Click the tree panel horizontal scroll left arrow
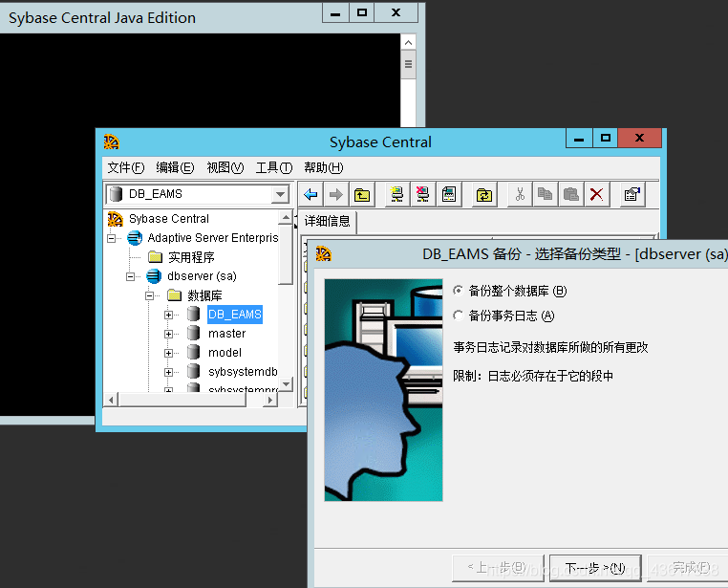728x588 pixels. click(111, 400)
